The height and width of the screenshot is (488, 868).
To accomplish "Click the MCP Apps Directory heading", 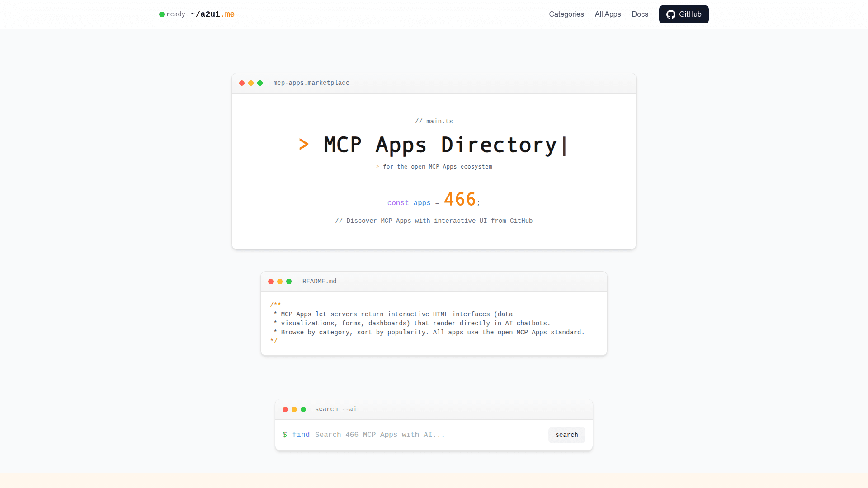I will pyautogui.click(x=440, y=145).
